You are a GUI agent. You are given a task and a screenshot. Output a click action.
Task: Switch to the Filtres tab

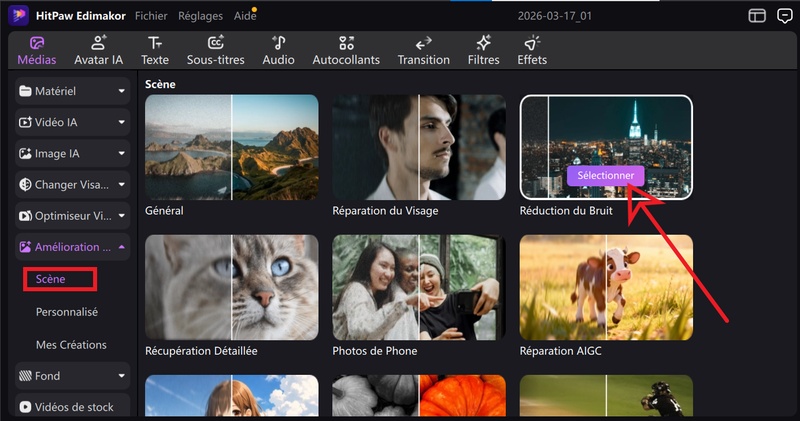[483, 51]
